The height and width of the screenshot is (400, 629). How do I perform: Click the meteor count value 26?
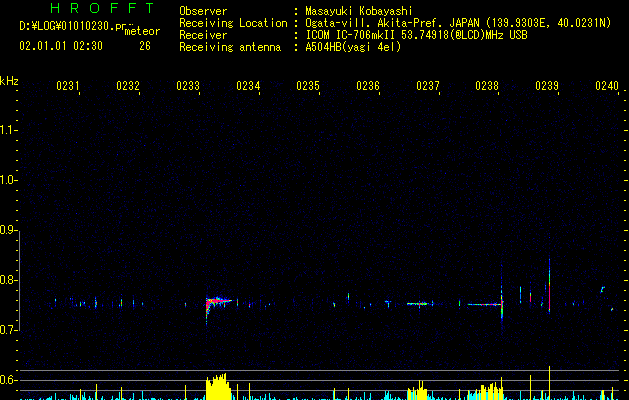145,46
